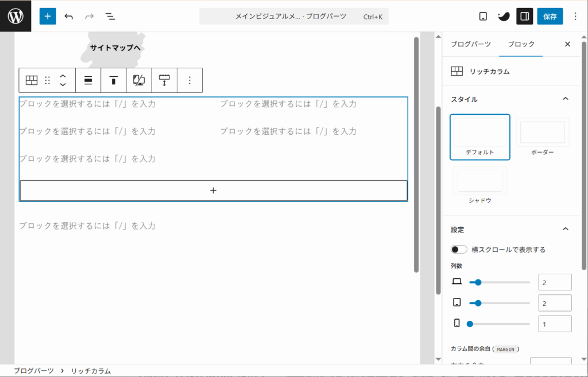Click the desktop laptop icon in 列数
Image resolution: width=588 pixels, height=377 pixels.
[457, 281]
